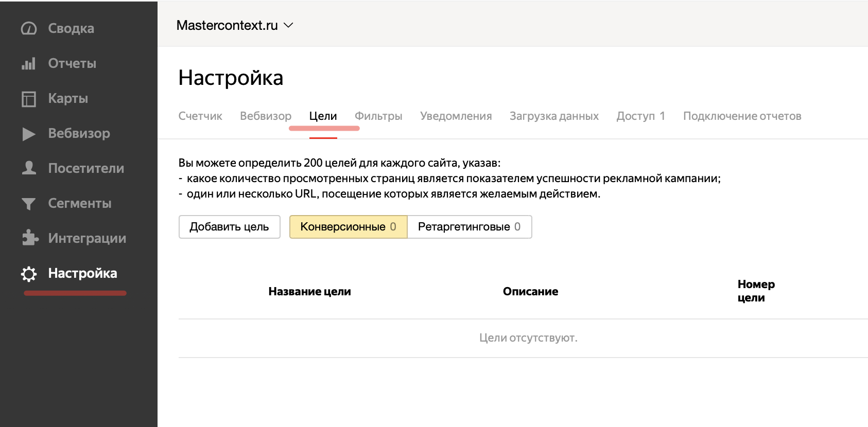Select Настройка in sidebar
868x427 pixels.
tap(82, 273)
